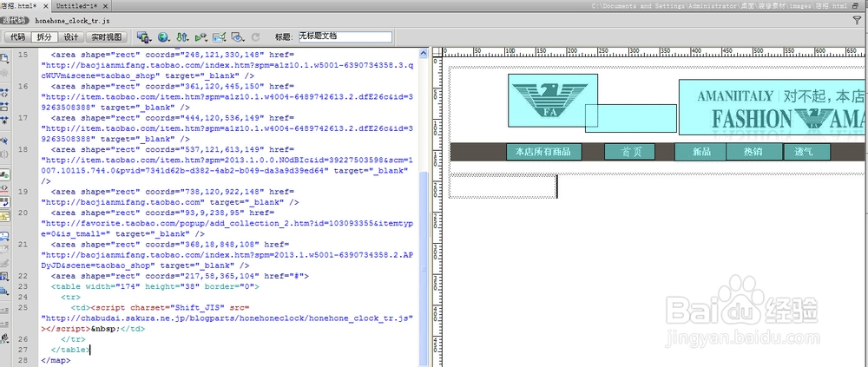Click the Refresh Design View icon
This screenshot has width=868, height=367.
pos(255,37)
